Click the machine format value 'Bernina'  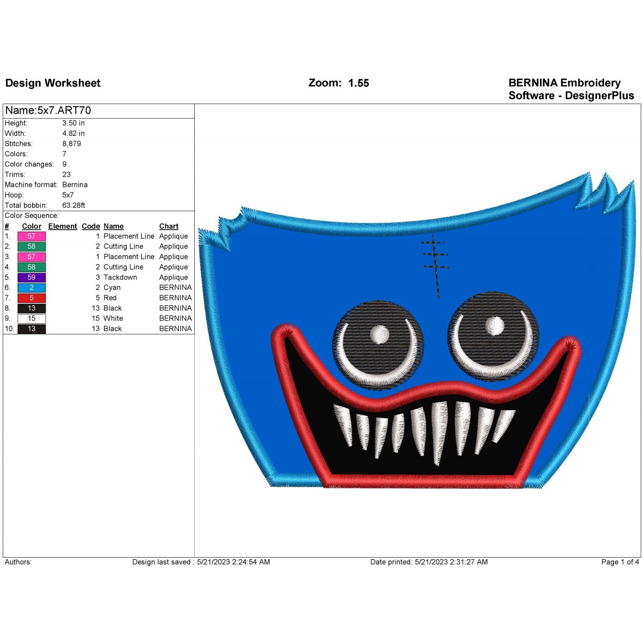[75, 185]
